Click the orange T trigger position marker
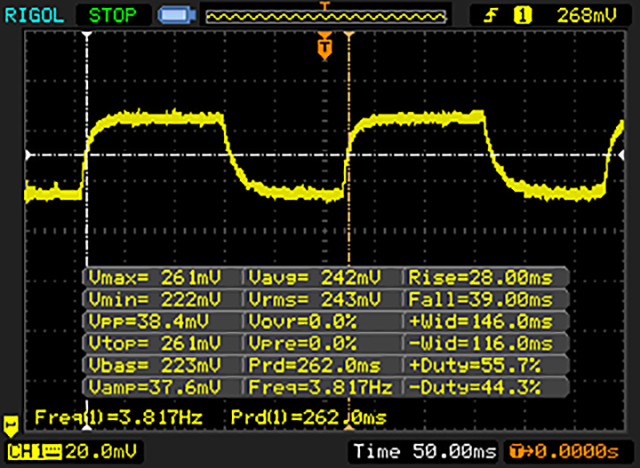The height and width of the screenshot is (468, 640). click(x=324, y=47)
